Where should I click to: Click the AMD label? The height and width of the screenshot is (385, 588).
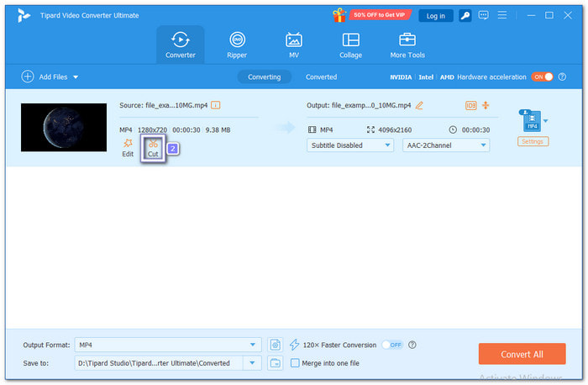click(447, 77)
